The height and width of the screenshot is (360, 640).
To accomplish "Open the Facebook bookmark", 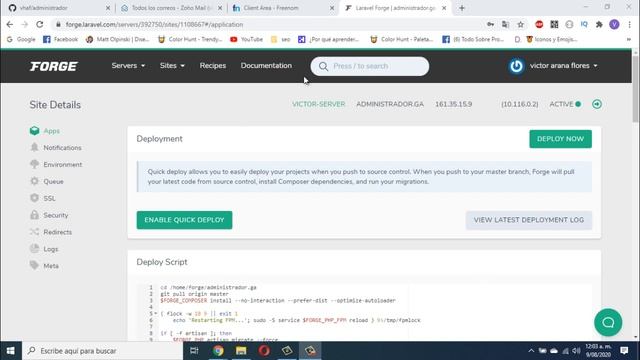I will click(x=60, y=40).
